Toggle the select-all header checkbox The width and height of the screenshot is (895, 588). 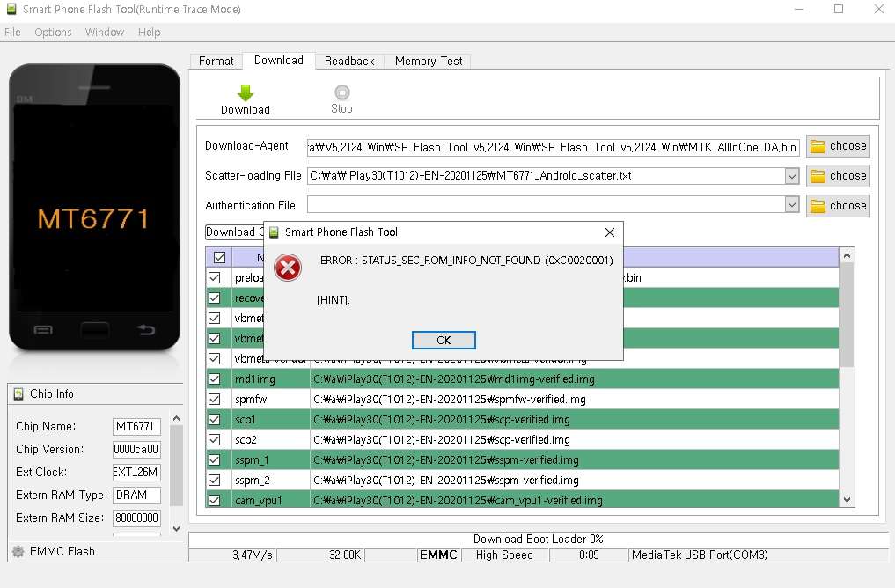(x=219, y=258)
